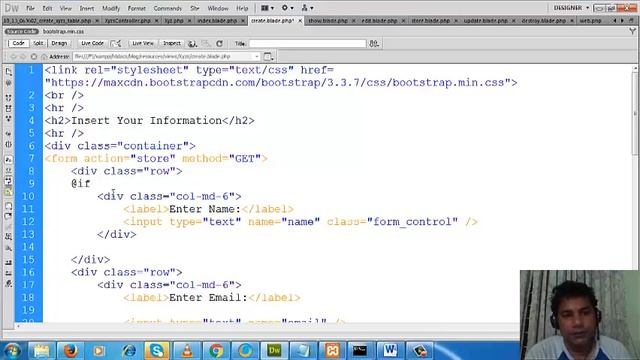
Task: Toggle Line Numbers in the coding toolbar
Action: click(x=8, y=160)
